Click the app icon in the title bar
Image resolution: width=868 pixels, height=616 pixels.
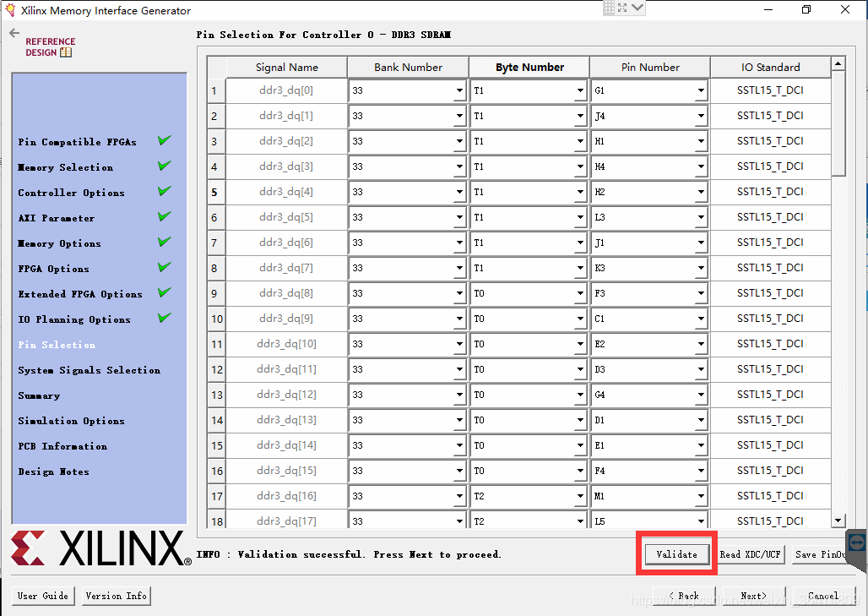point(9,10)
